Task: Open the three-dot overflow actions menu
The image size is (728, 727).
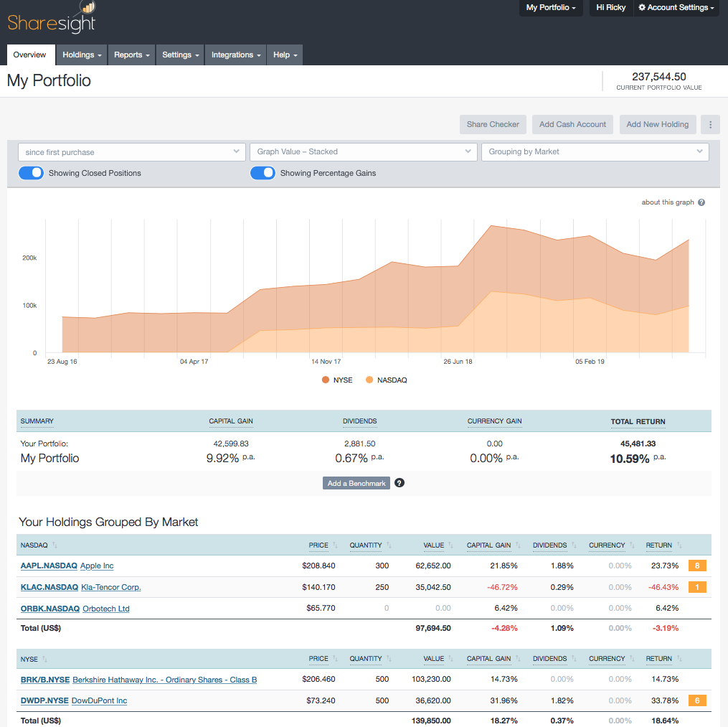Action: coord(709,124)
